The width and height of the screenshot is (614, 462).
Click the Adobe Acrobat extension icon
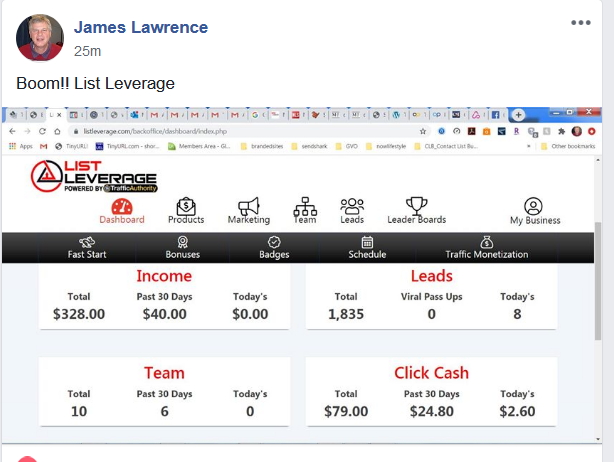471,131
